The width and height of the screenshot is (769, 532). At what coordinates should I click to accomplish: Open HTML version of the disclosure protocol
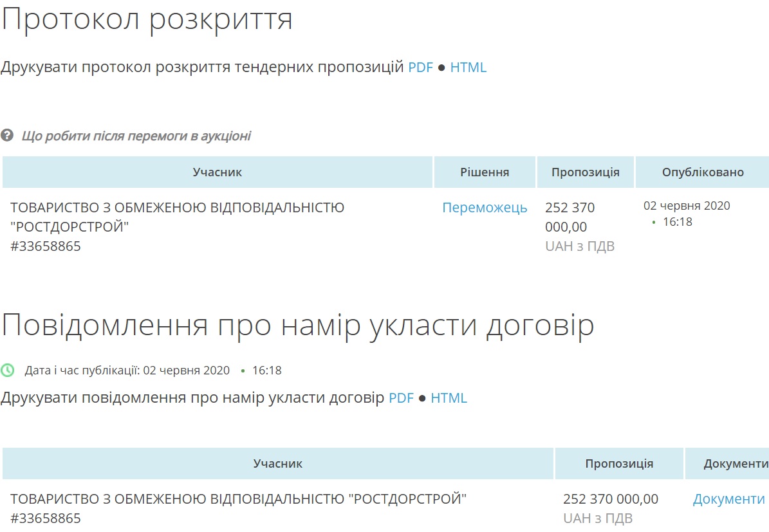coord(468,67)
